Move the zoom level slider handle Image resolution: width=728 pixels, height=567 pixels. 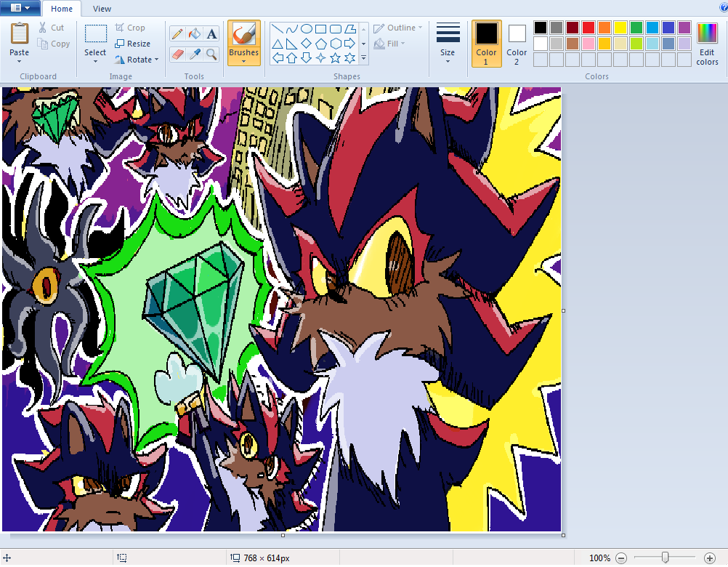666,558
